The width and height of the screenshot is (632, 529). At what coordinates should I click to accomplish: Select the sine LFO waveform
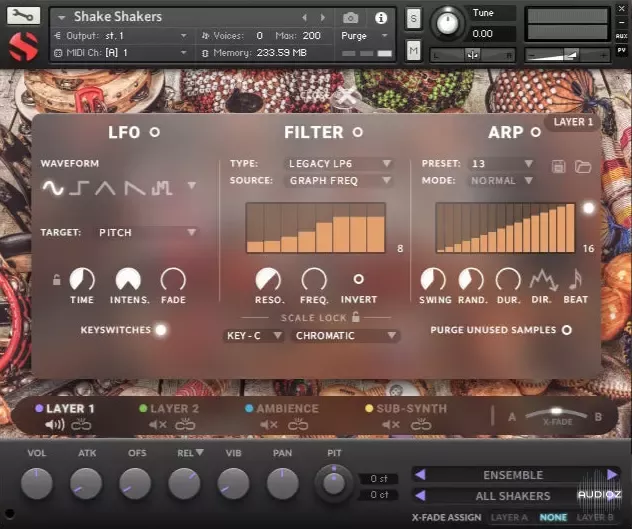[x=53, y=187]
